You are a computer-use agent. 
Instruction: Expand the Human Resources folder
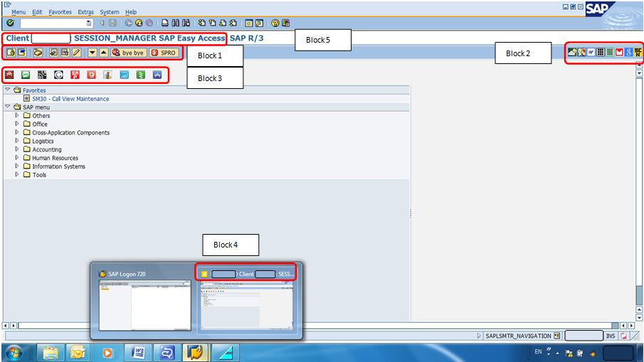(17, 157)
